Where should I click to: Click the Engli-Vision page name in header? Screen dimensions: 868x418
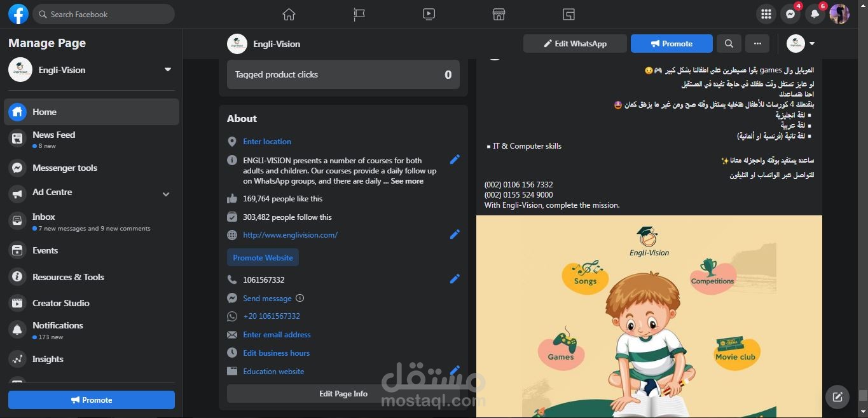[x=276, y=44]
